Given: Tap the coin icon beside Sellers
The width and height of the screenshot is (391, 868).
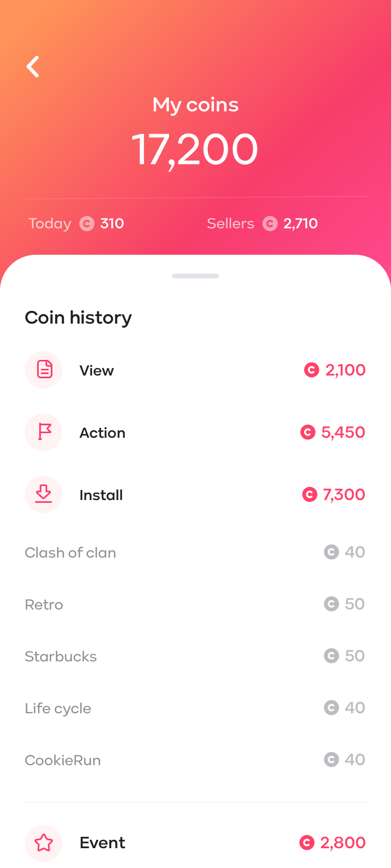Looking at the screenshot, I should tap(270, 224).
